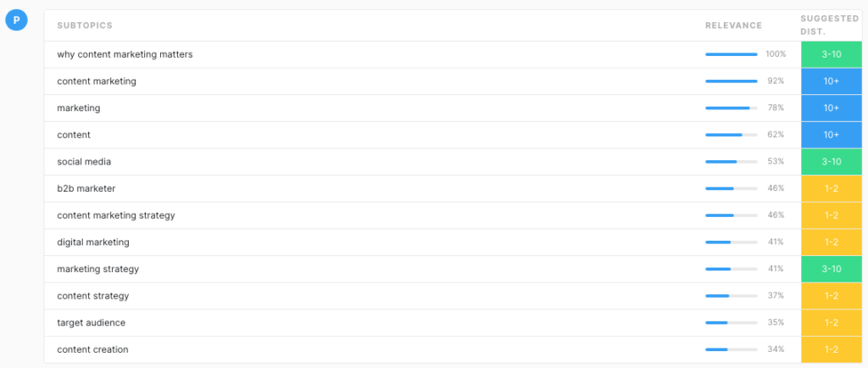The image size is (868, 368).
Task: Sort by the SUBTOPICS column header
Action: point(85,25)
